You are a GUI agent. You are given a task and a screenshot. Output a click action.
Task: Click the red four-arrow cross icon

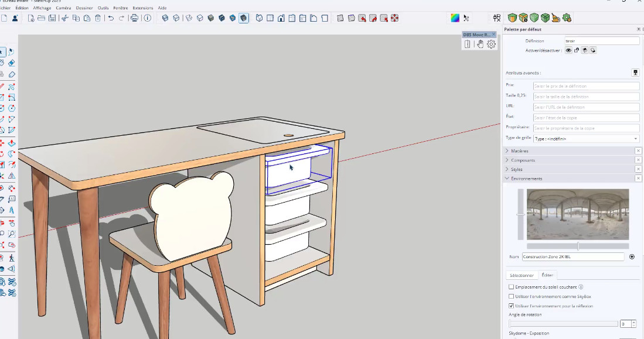click(395, 18)
